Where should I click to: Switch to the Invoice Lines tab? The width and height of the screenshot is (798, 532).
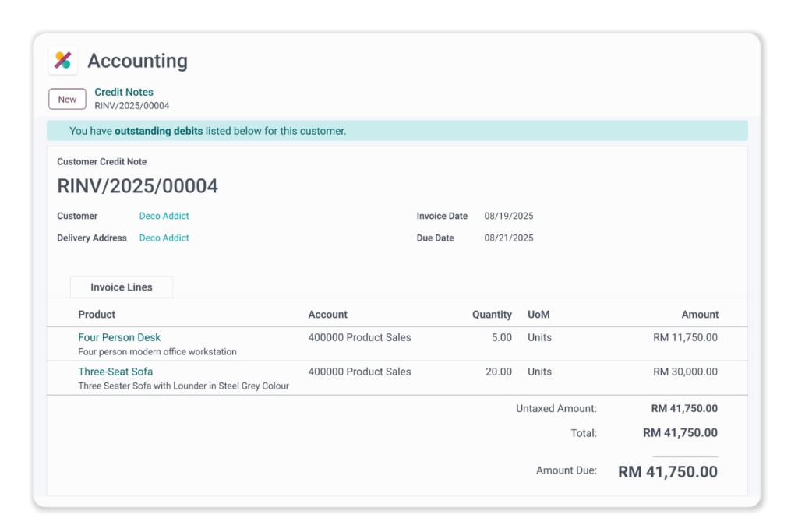pyautogui.click(x=122, y=287)
